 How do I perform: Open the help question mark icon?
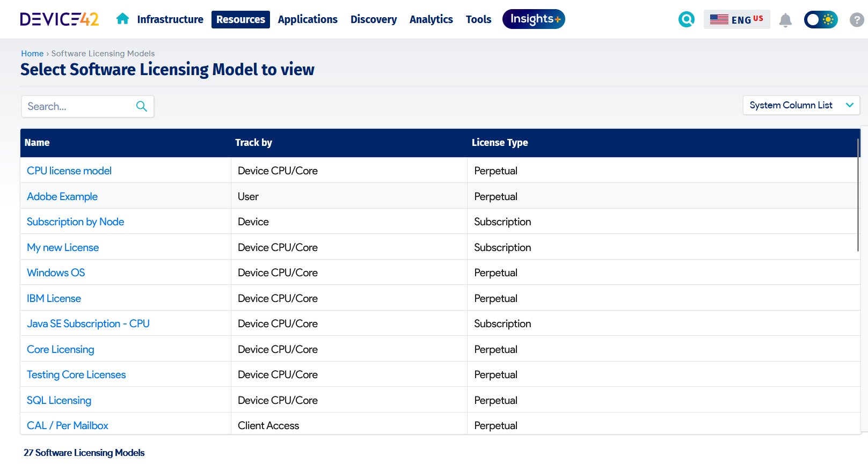(x=856, y=20)
